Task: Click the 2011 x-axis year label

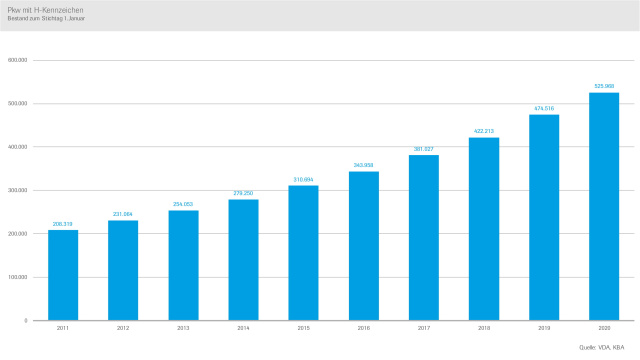Action: [63, 328]
